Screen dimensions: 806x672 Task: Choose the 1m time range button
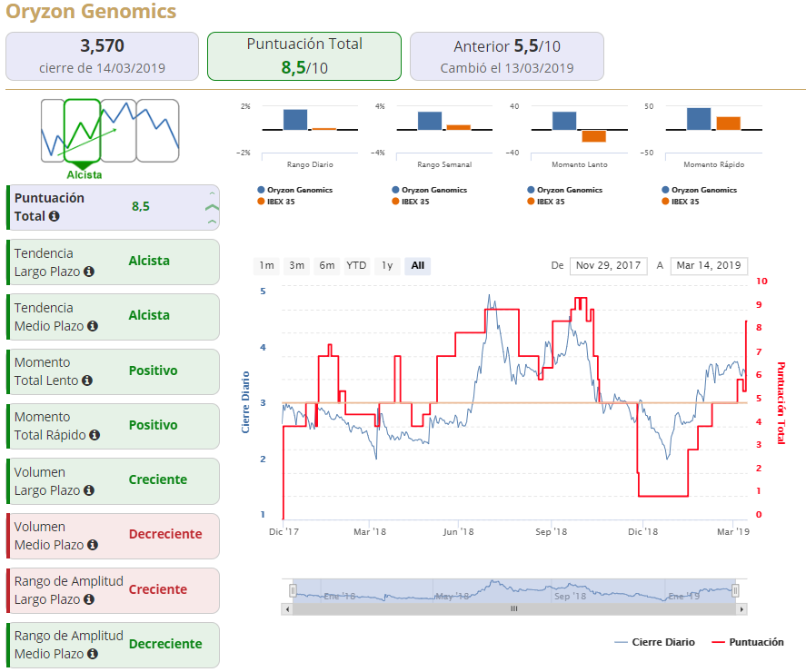266,265
